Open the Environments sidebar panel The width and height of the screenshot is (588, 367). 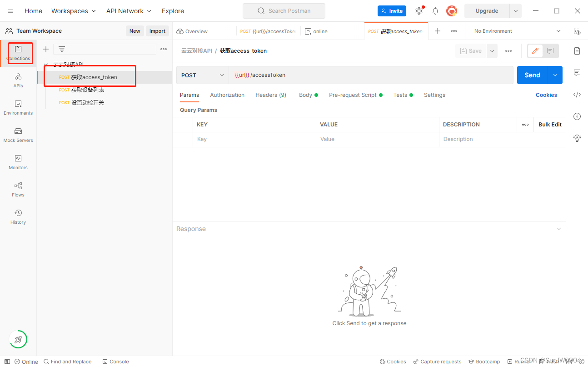pos(18,108)
